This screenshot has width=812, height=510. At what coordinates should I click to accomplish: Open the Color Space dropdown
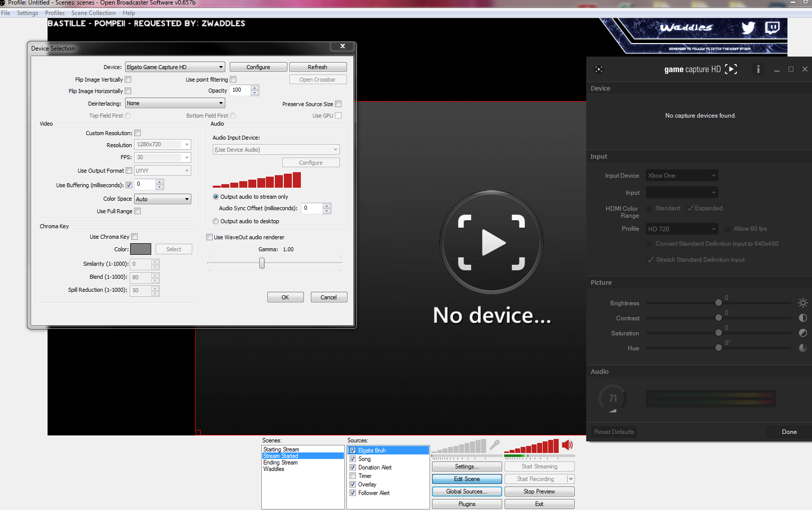(163, 199)
